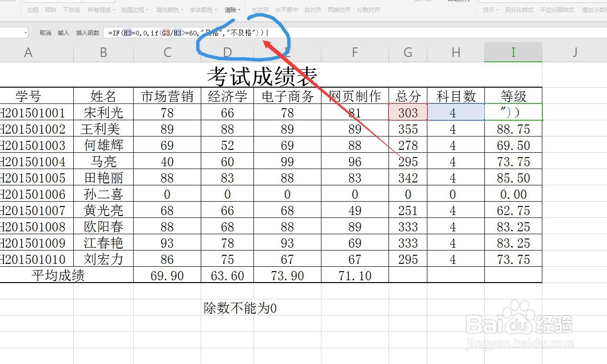Toggle italic formatting (倾斜)

(x=52, y=10)
